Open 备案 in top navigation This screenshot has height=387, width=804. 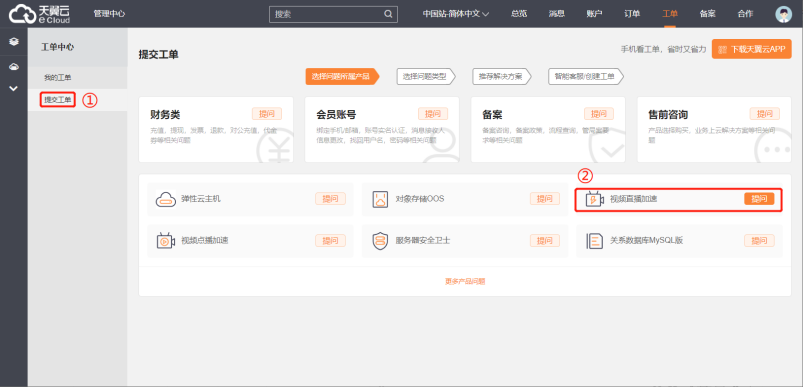pyautogui.click(x=708, y=14)
